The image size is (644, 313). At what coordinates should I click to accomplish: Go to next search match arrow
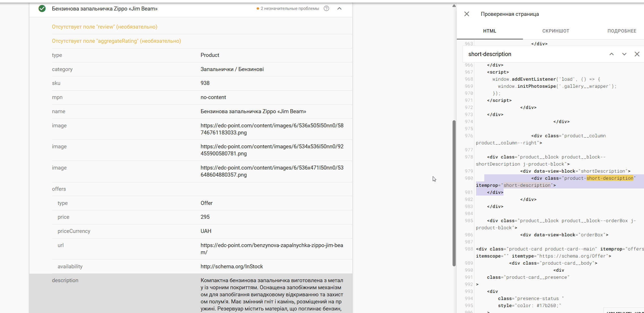624,54
